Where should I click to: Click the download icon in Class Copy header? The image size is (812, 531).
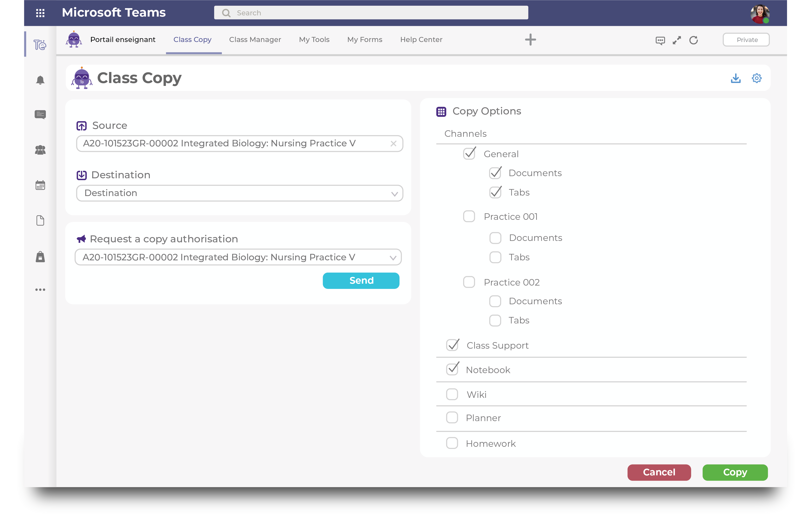coord(736,78)
